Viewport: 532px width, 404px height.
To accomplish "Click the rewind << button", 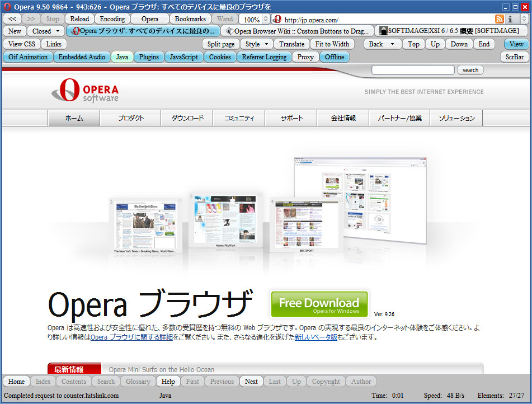I will [x=12, y=19].
